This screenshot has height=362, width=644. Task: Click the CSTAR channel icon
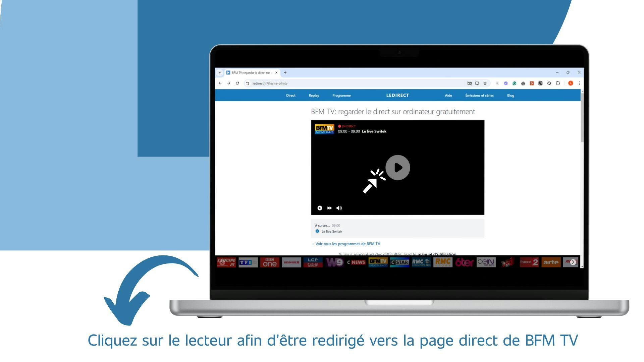coord(399,262)
